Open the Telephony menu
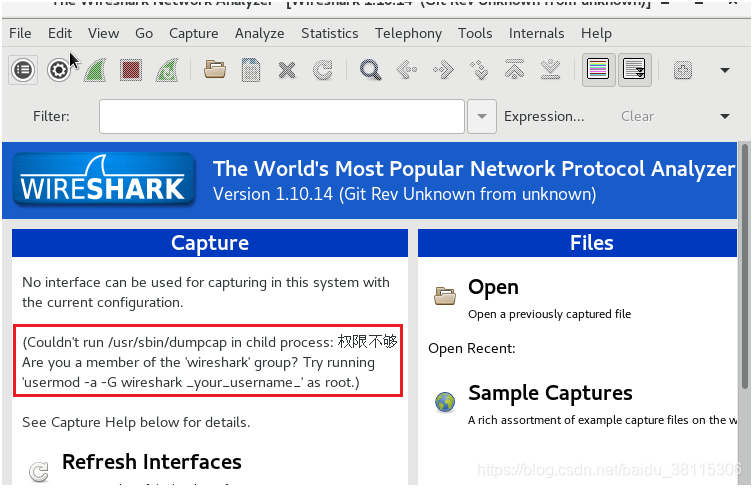The height and width of the screenshot is (488, 752). (408, 34)
